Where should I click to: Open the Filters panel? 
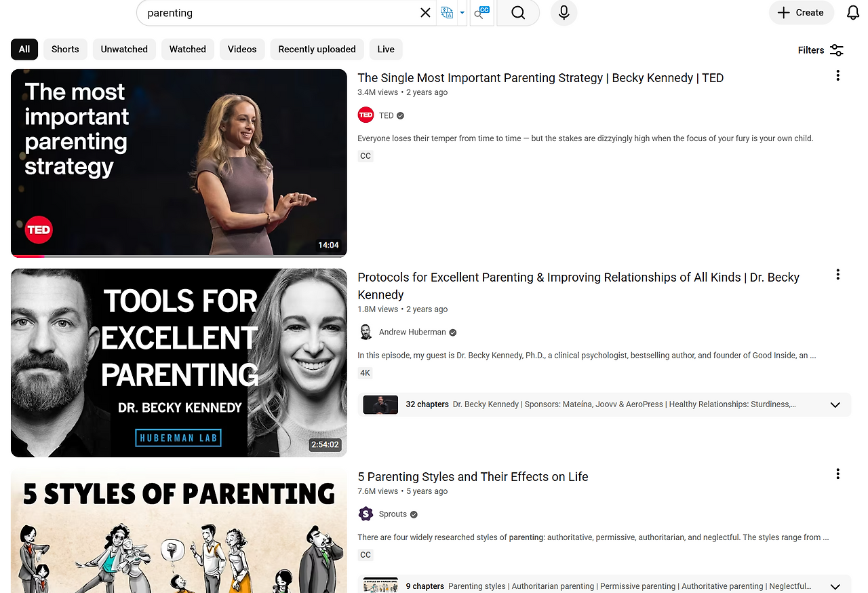pyautogui.click(x=821, y=50)
